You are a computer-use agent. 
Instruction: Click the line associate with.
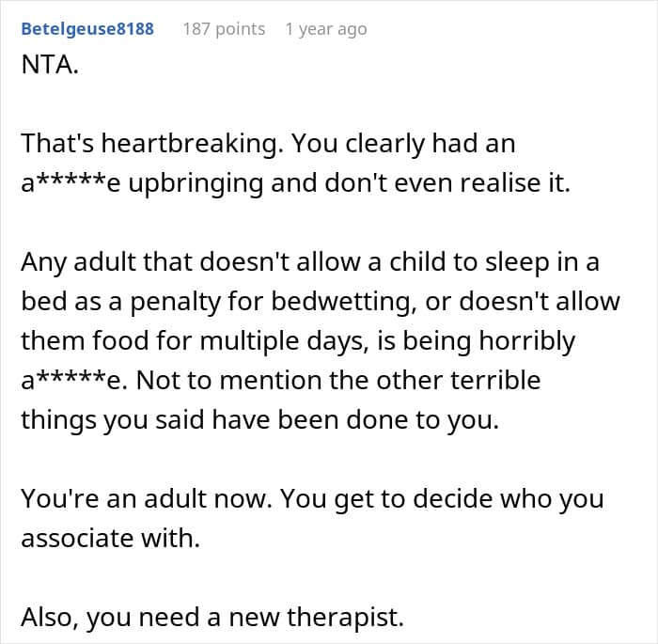coord(110,538)
